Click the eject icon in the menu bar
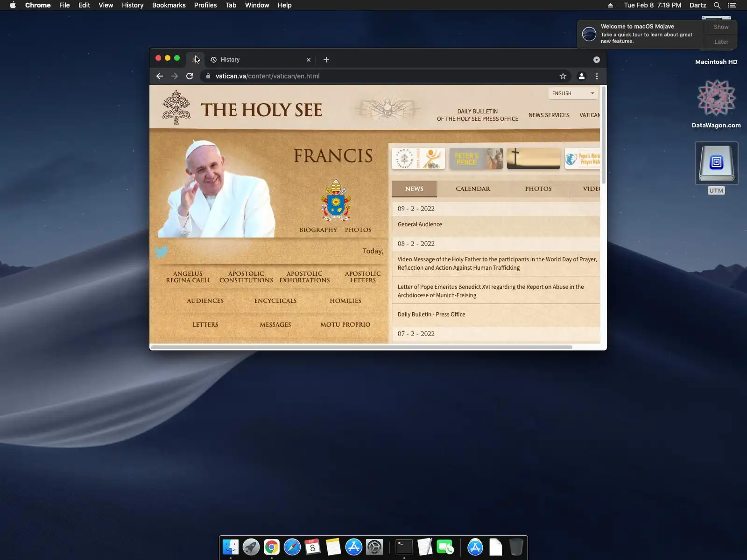Image resolution: width=747 pixels, height=560 pixels. point(610,5)
